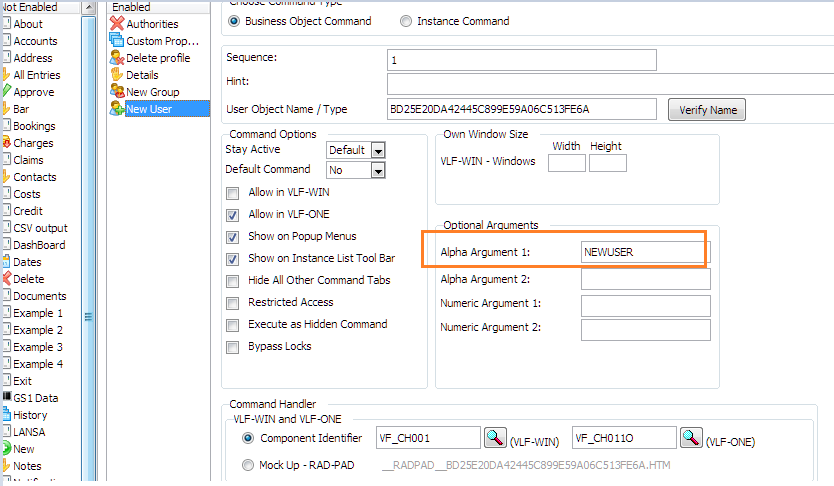Uncheck Show on Popup Menus
Viewport: 834px width, 486px height.
pyautogui.click(x=233, y=237)
